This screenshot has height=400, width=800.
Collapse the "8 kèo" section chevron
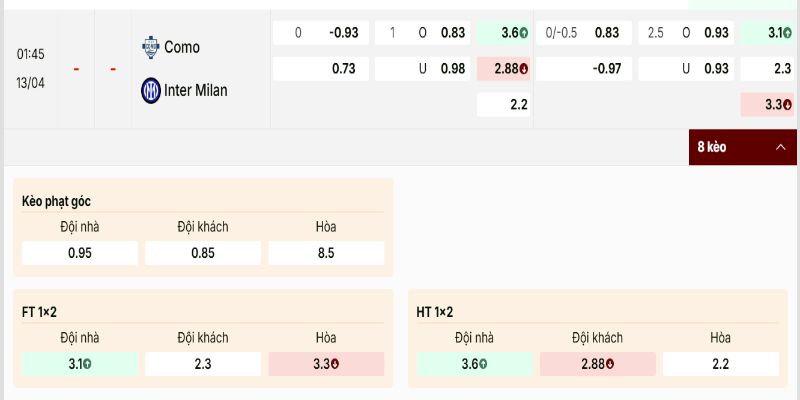coord(780,147)
